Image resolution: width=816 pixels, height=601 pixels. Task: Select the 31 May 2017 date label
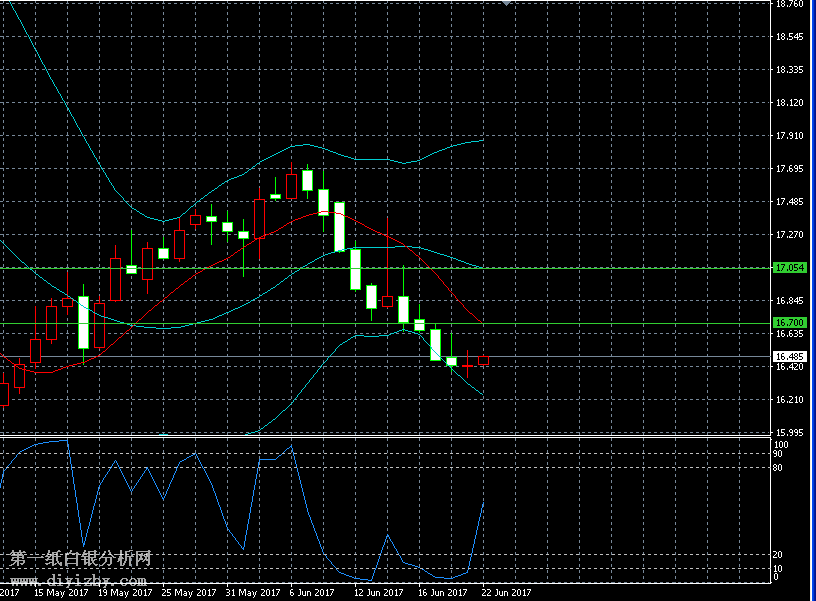[251, 593]
